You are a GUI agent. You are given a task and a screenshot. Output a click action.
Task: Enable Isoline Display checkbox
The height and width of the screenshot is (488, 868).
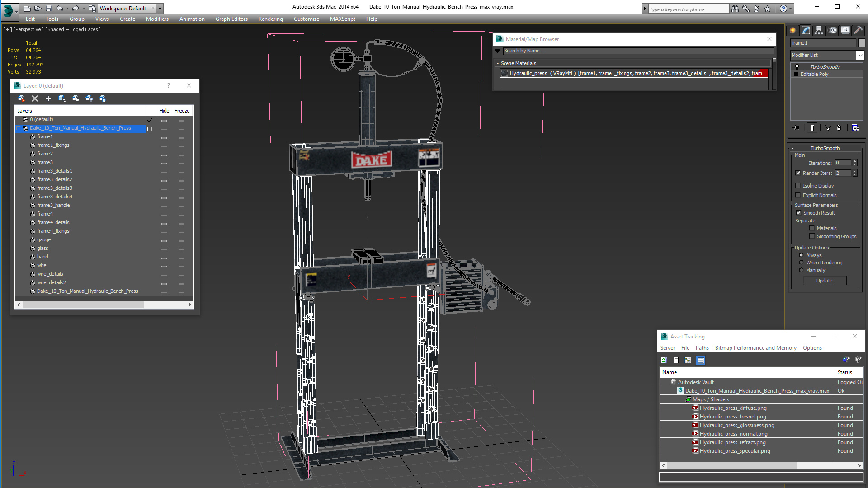798,186
